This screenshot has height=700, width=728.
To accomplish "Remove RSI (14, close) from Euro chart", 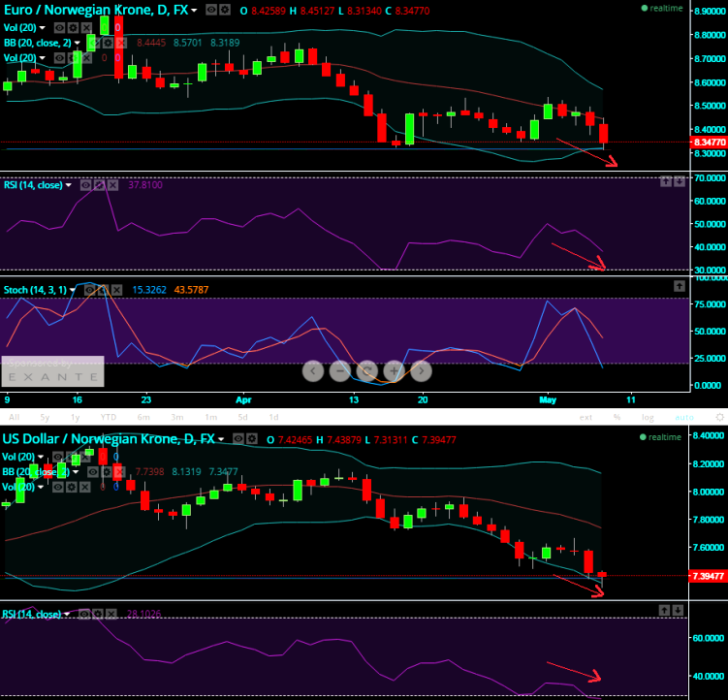I will tap(112, 185).
